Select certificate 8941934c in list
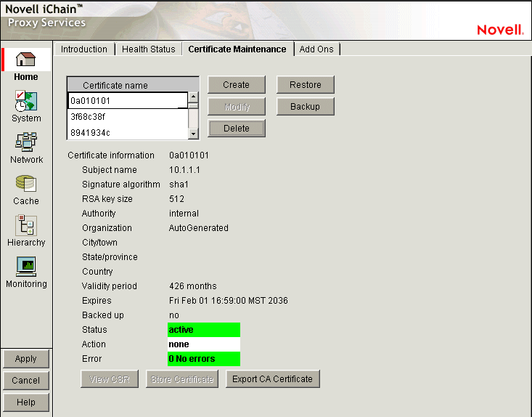This screenshot has height=417, width=532. tap(128, 132)
